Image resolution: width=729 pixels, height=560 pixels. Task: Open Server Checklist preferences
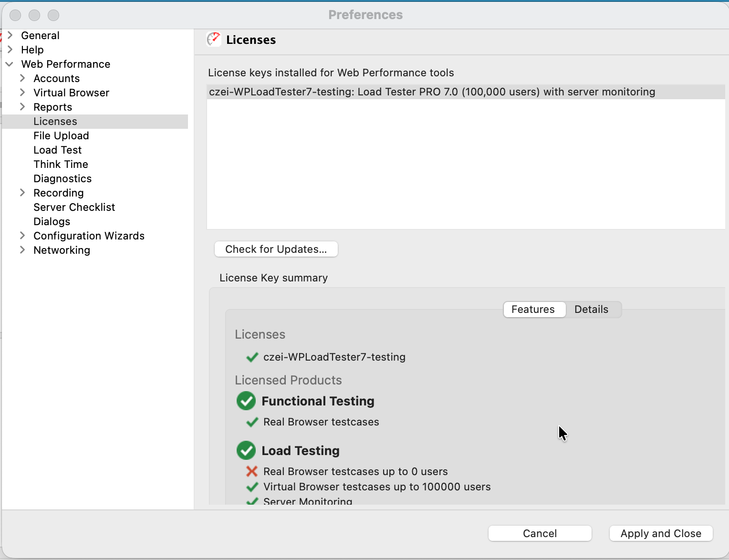click(74, 207)
